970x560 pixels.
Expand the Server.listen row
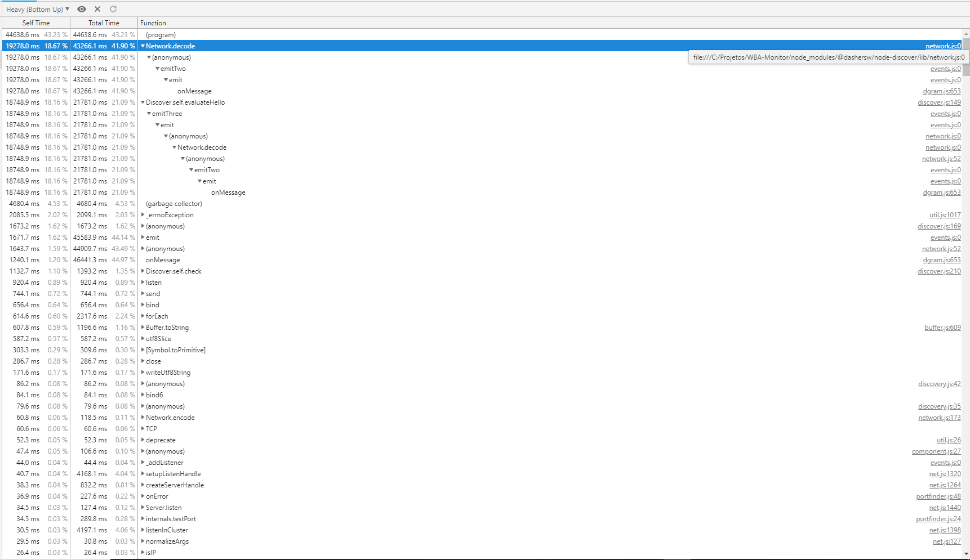[x=143, y=508]
